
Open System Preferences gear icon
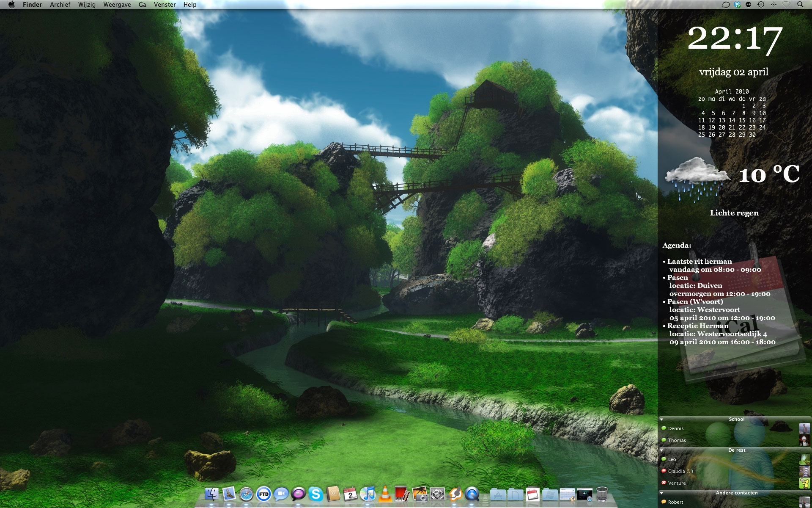coord(437,494)
